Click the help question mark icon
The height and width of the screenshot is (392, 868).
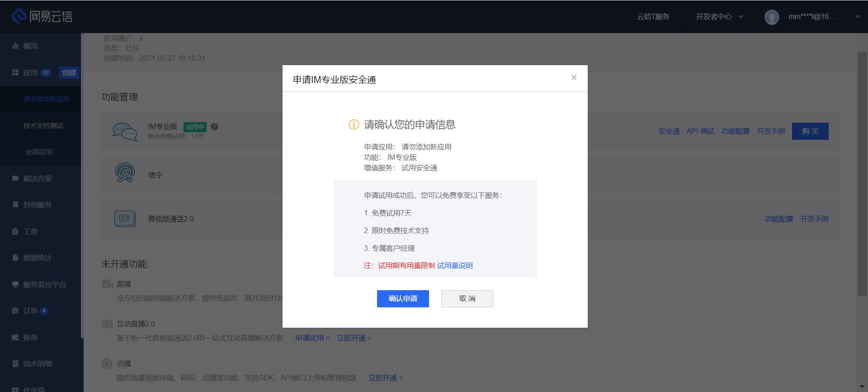coord(214,127)
